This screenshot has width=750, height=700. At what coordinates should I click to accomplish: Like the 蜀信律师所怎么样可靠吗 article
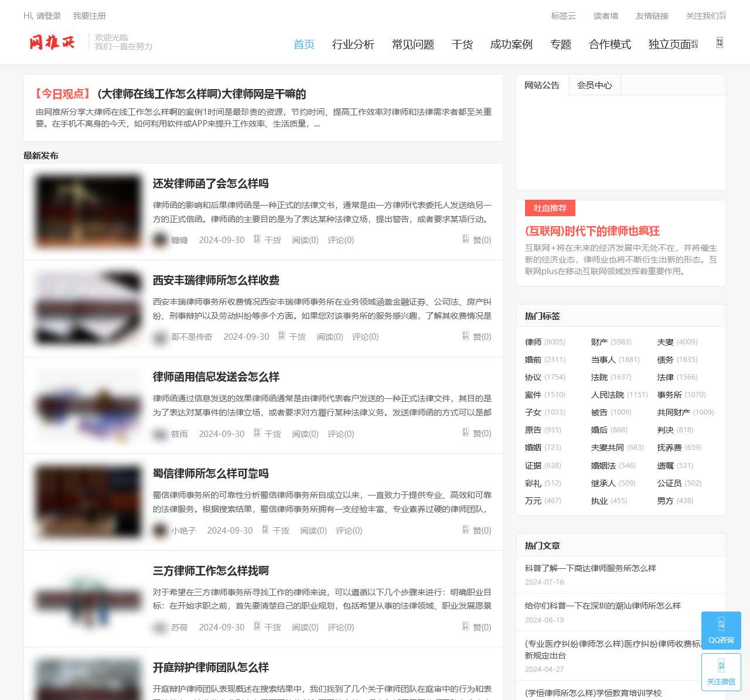[x=477, y=530]
